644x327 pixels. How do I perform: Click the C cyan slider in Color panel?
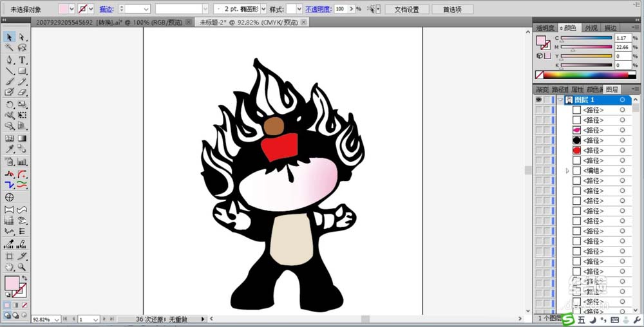pos(587,38)
